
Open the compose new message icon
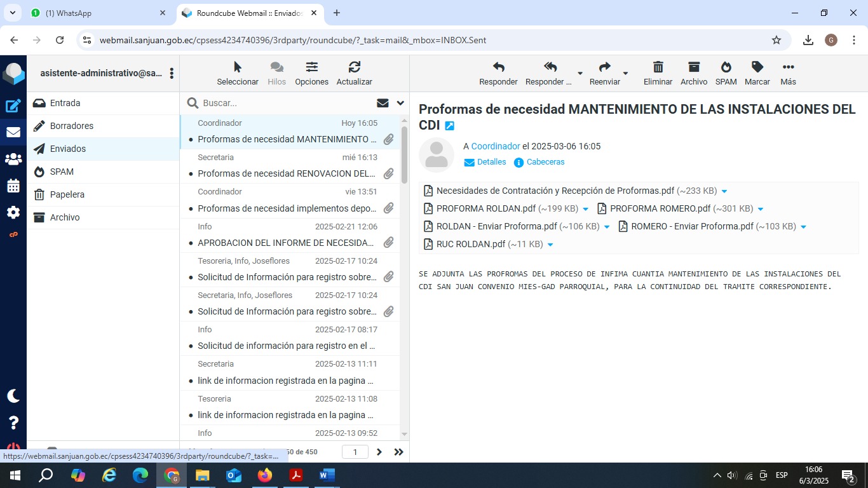click(x=13, y=106)
